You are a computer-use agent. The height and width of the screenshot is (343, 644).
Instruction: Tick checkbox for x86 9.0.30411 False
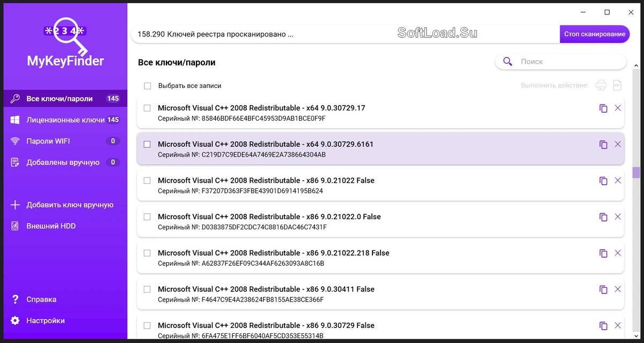point(147,289)
